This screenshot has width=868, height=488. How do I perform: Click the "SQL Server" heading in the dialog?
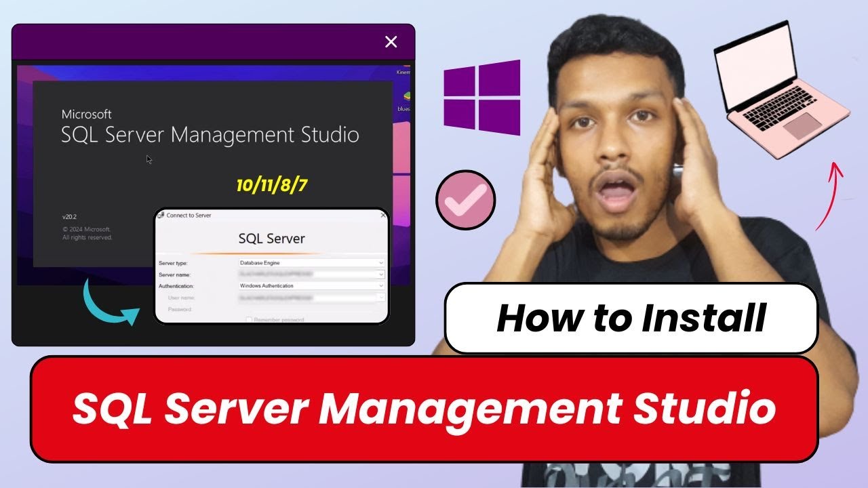tap(272, 239)
